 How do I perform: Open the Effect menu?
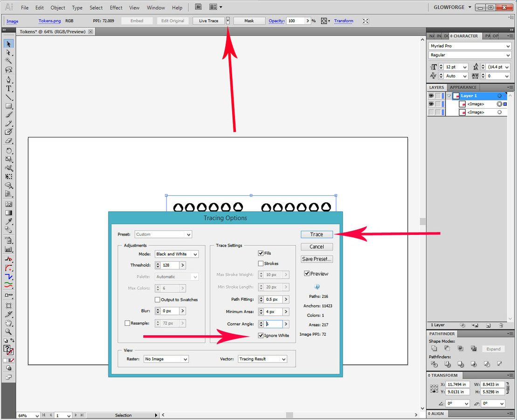click(116, 8)
